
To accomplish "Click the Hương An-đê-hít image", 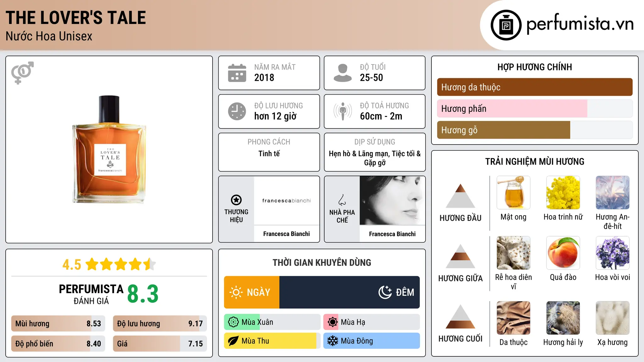I will pyautogui.click(x=613, y=193).
